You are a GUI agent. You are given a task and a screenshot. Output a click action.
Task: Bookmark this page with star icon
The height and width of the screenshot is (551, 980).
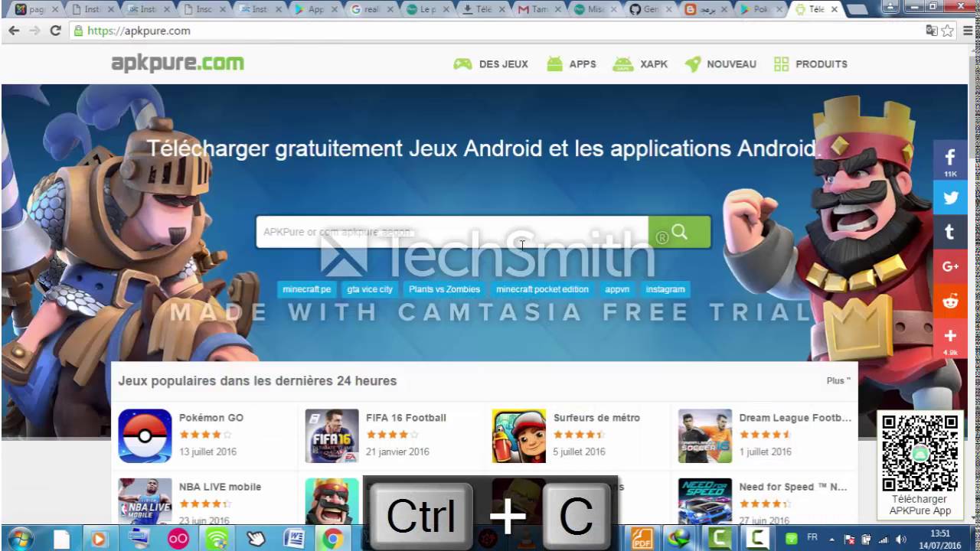pyautogui.click(x=948, y=31)
